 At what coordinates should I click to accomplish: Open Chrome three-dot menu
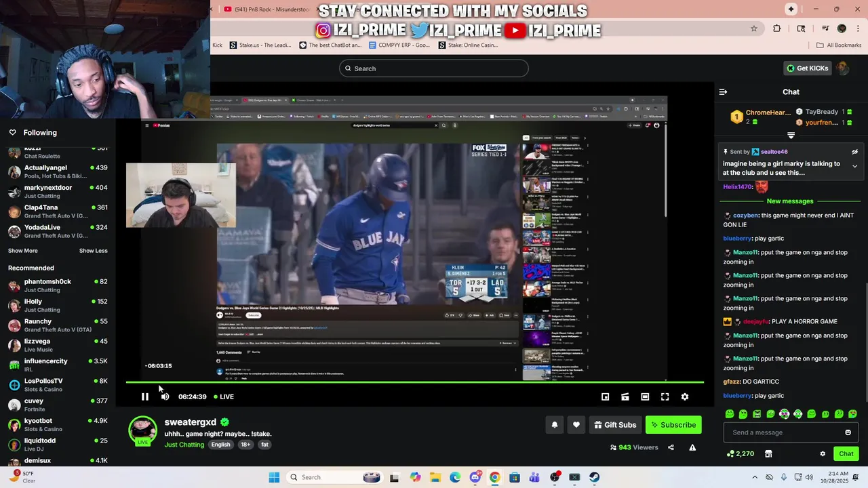(858, 28)
